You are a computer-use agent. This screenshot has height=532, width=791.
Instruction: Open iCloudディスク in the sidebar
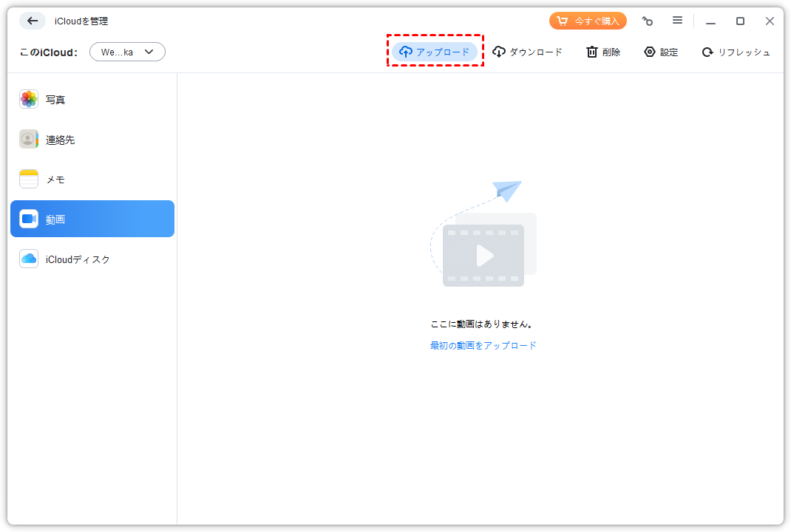pos(78,259)
